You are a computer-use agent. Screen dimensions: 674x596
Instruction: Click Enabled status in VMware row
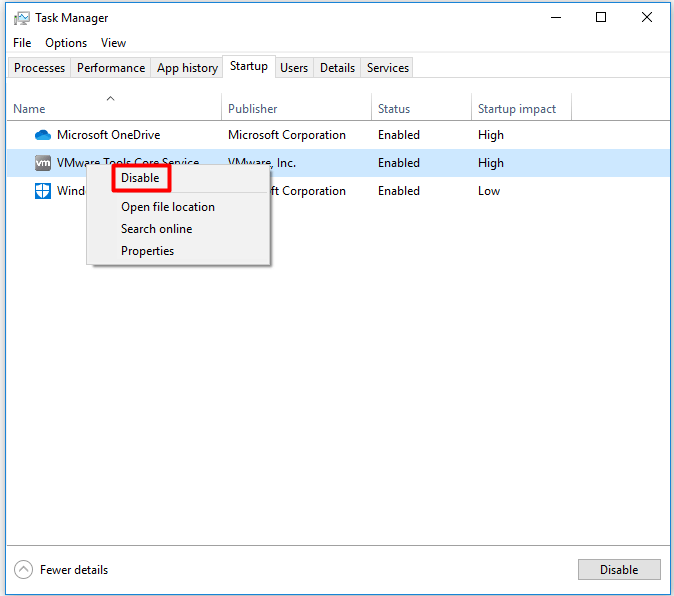(x=399, y=163)
